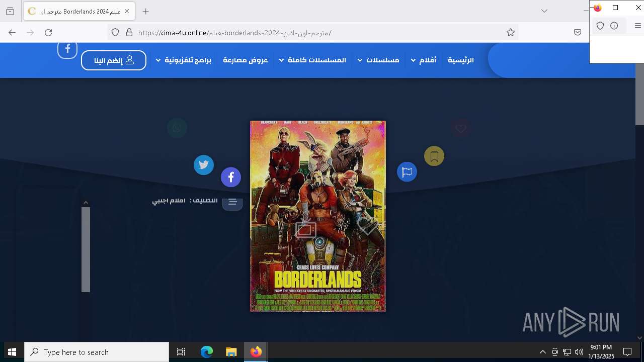Click the tracking protection shield in address bar
Image resolution: width=644 pixels, height=362 pixels.
coord(115,32)
